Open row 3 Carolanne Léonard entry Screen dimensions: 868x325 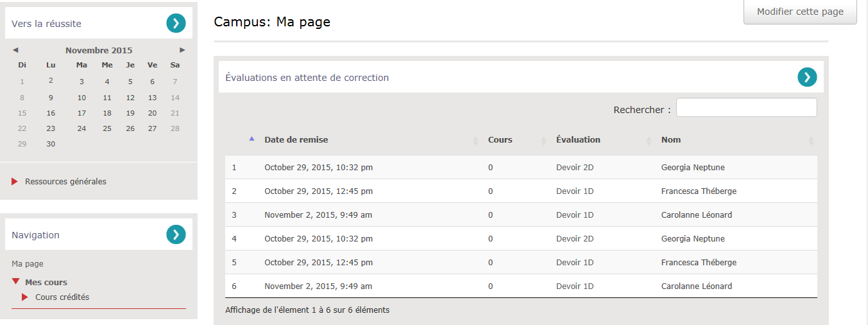696,215
